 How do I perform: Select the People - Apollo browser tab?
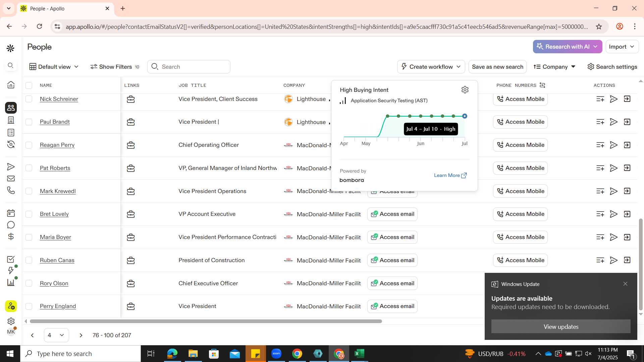(65, 8)
